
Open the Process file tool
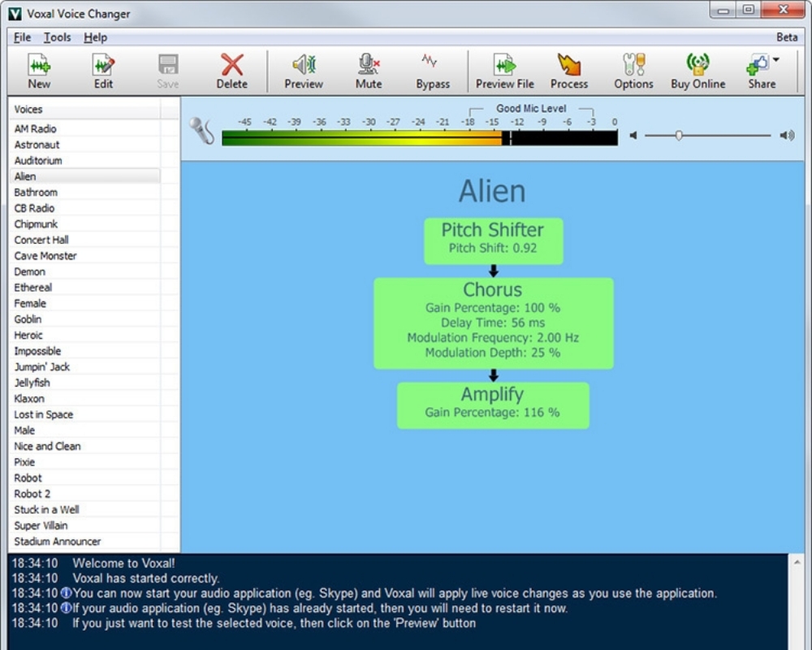click(x=568, y=71)
